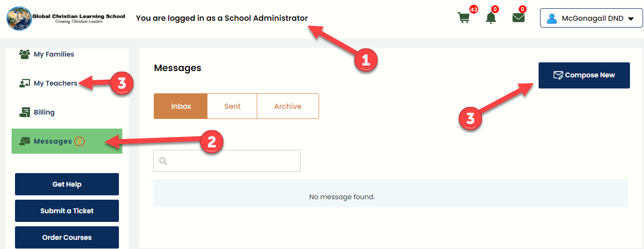644x249 pixels.
Task: Click the Messages sidebar icon
Action: [x=25, y=141]
